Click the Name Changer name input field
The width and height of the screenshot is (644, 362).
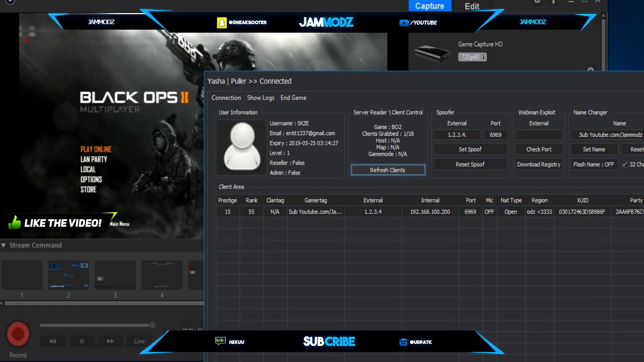click(x=607, y=135)
